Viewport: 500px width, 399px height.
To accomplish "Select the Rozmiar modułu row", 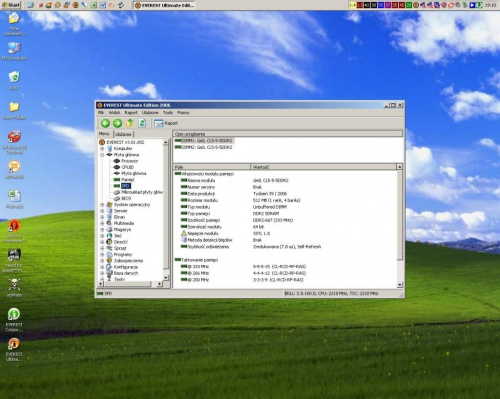I will click(x=286, y=200).
